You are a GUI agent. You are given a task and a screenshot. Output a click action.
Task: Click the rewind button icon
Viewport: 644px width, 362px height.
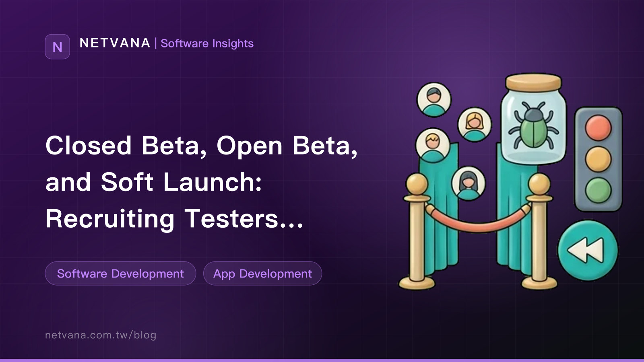587,250
